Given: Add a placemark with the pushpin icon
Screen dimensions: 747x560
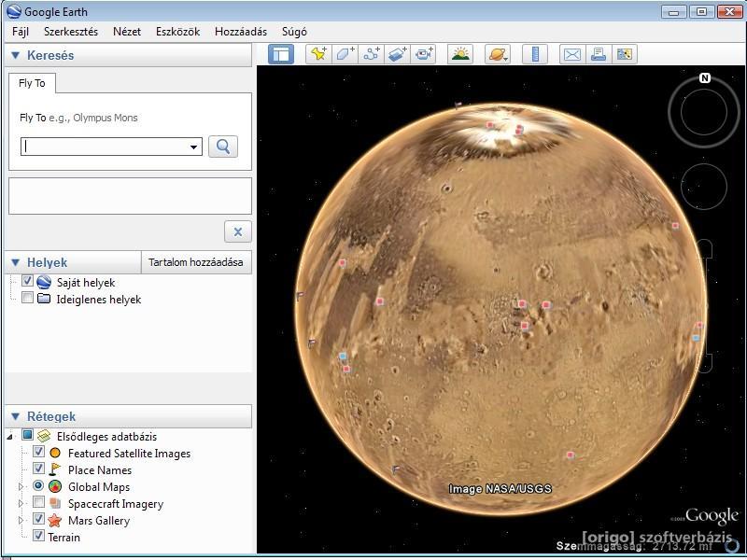Looking at the screenshot, I should point(318,54).
